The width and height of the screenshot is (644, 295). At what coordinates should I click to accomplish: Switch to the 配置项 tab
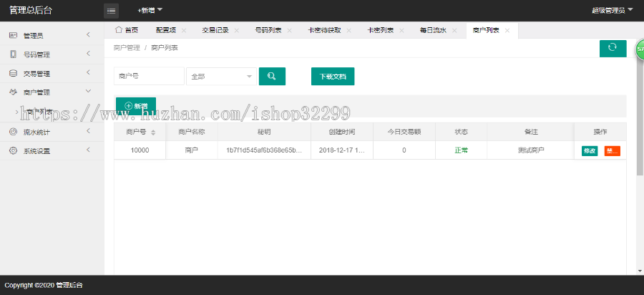[166, 30]
